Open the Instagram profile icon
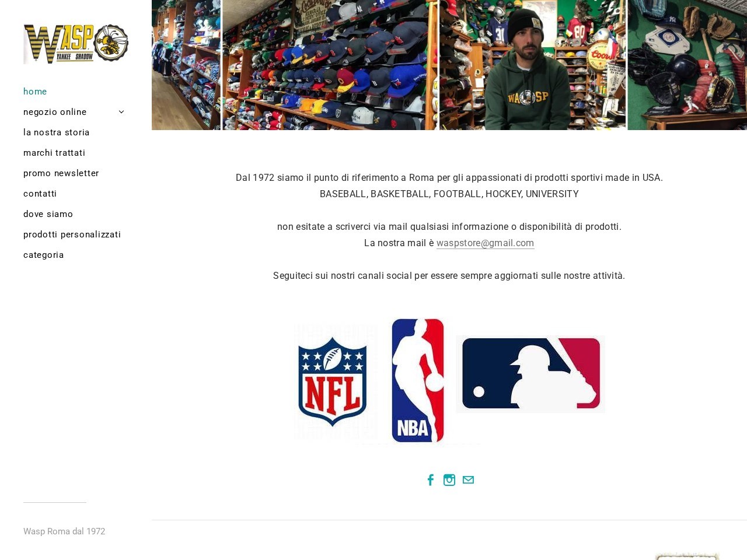The width and height of the screenshot is (747, 560). (449, 480)
